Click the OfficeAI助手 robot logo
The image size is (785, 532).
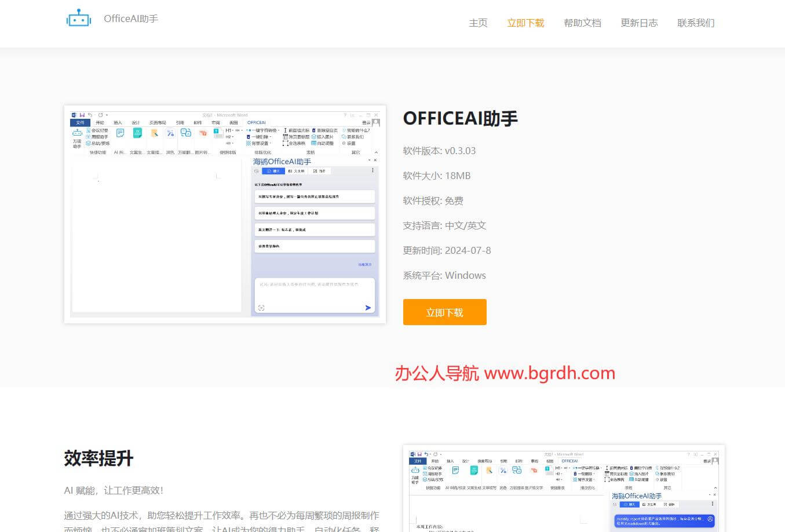[x=79, y=18]
